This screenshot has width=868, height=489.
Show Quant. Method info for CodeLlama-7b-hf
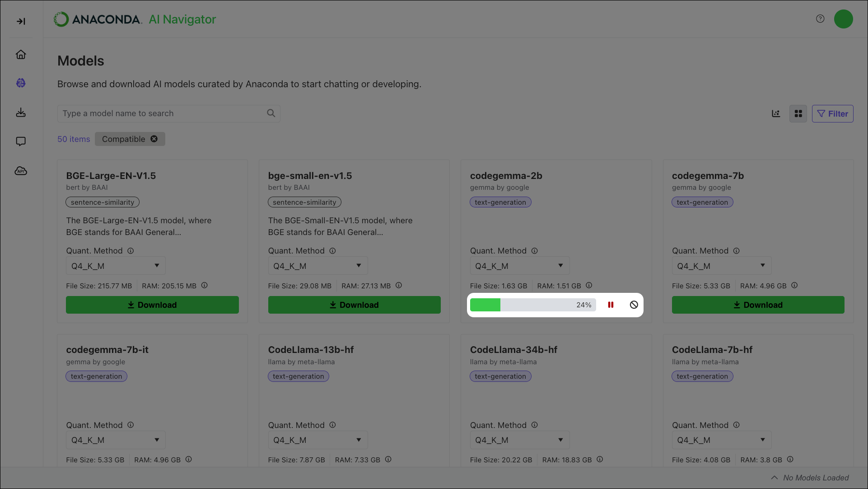pos(736,425)
